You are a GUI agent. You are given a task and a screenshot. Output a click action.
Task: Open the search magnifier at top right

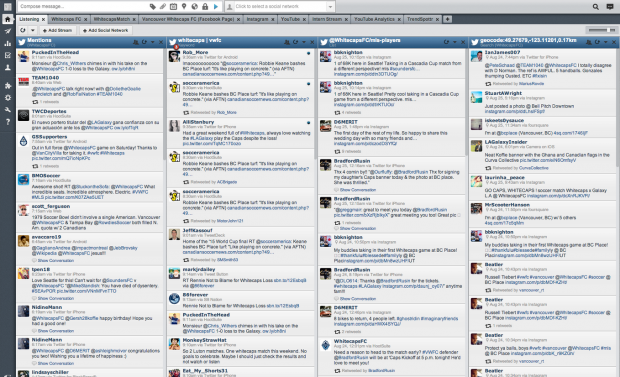pos(595,6)
